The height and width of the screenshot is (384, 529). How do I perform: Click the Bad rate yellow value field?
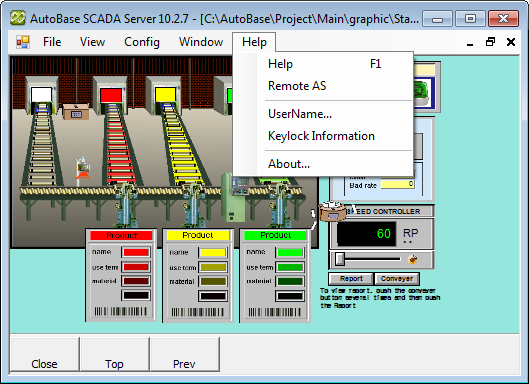[x=398, y=184]
